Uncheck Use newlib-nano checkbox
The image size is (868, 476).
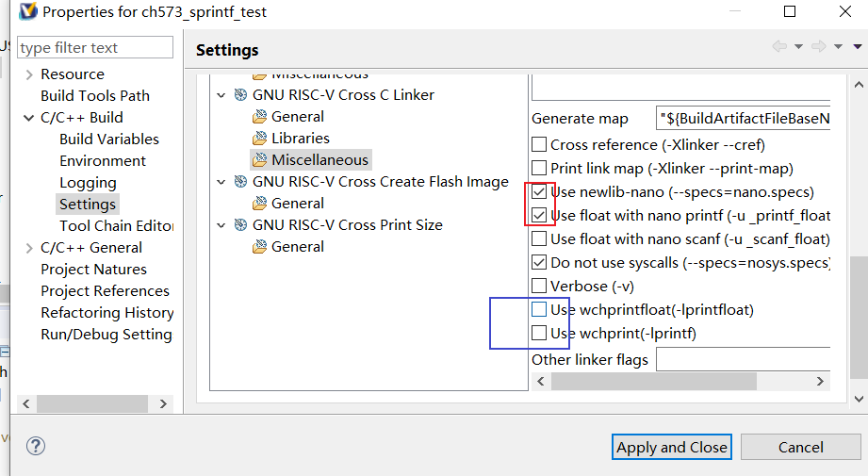tap(539, 191)
